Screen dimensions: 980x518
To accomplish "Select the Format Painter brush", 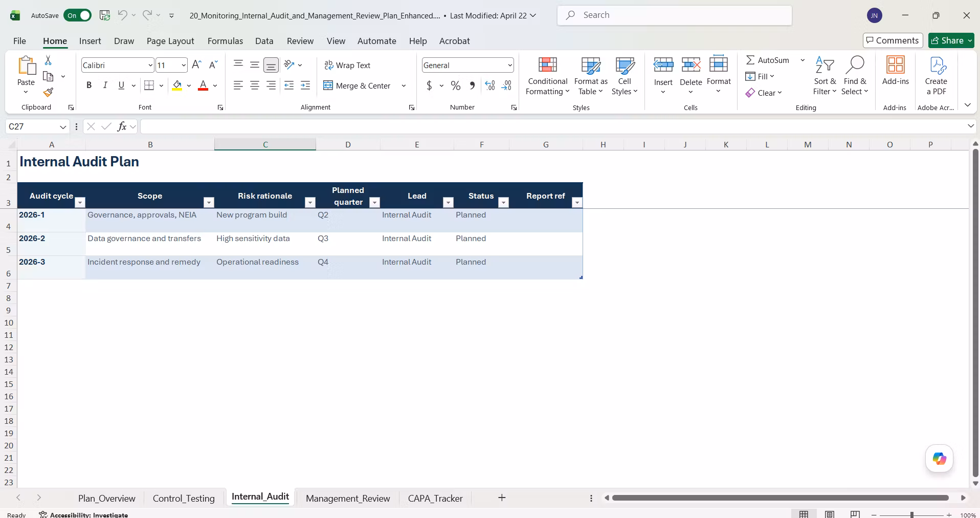I will [48, 92].
